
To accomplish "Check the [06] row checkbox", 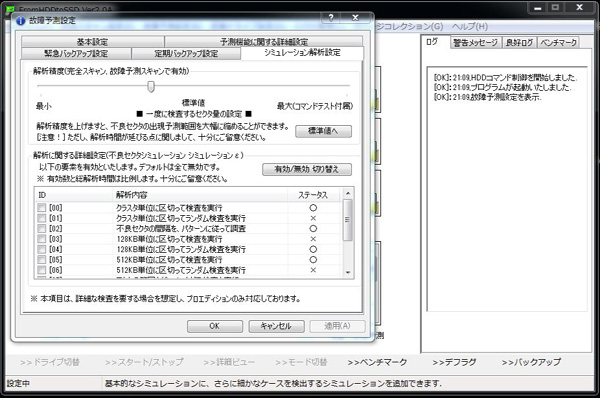I will pos(42,270).
